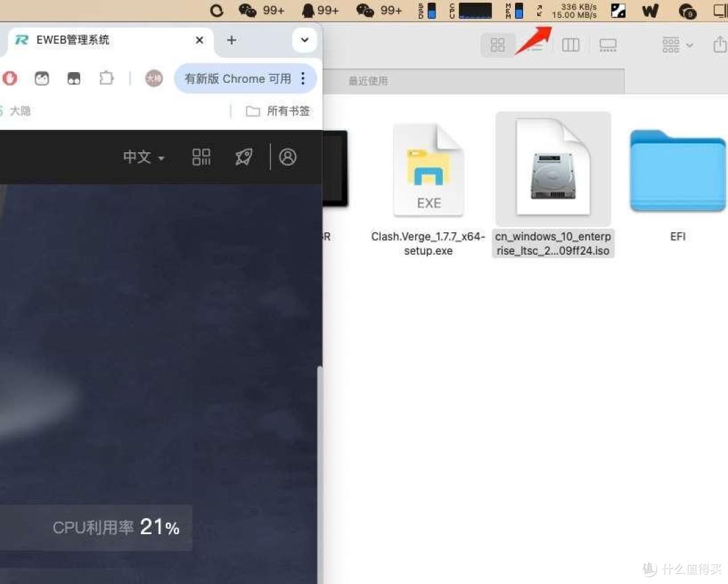Open the first WeChat menu bar icon
Image resolution: width=728 pixels, height=584 pixels.
tap(247, 10)
